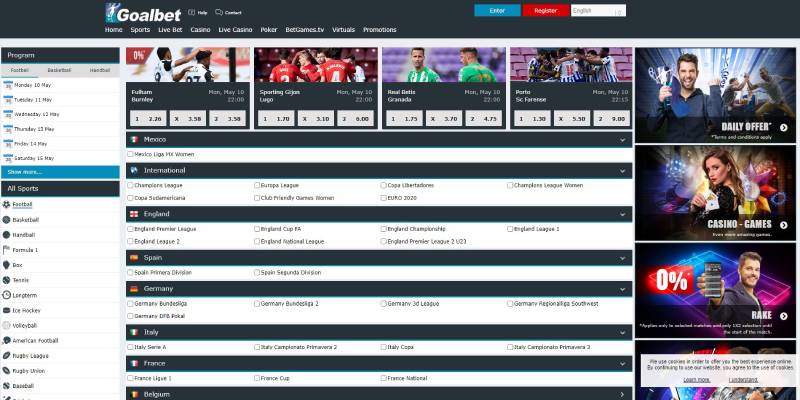The image size is (800, 400).
Task: Open the Casino menu item
Action: click(201, 30)
